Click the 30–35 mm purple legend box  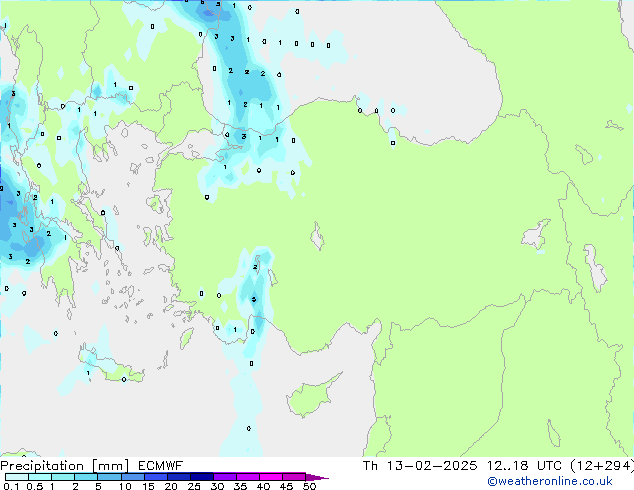[224, 477]
